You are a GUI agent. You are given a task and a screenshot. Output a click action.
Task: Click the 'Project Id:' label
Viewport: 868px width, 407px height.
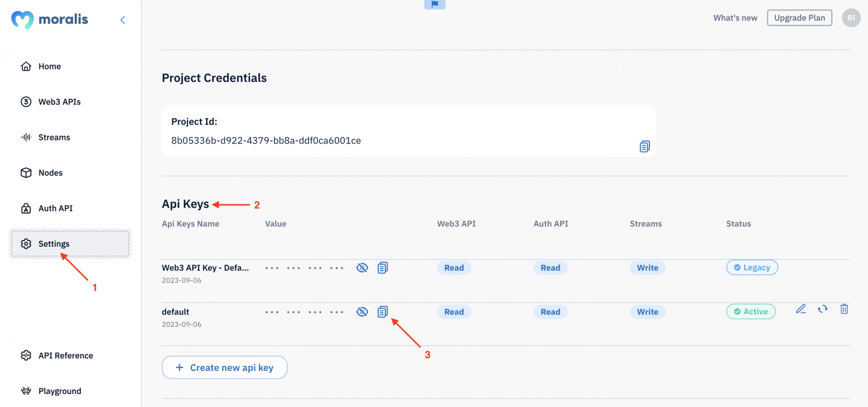tap(194, 121)
